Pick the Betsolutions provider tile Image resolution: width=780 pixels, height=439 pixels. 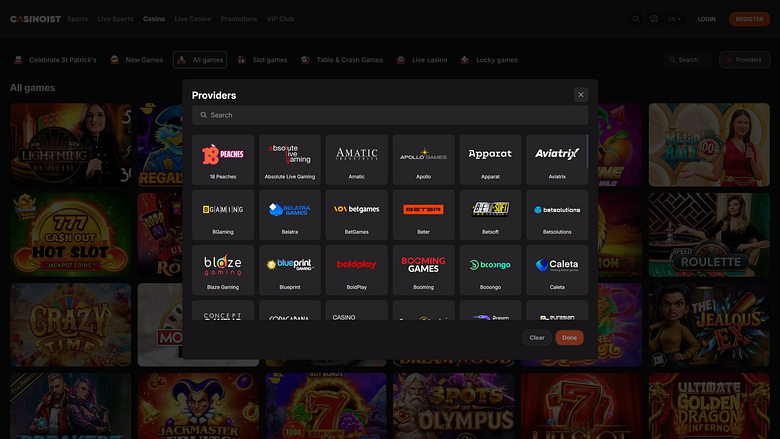(557, 215)
